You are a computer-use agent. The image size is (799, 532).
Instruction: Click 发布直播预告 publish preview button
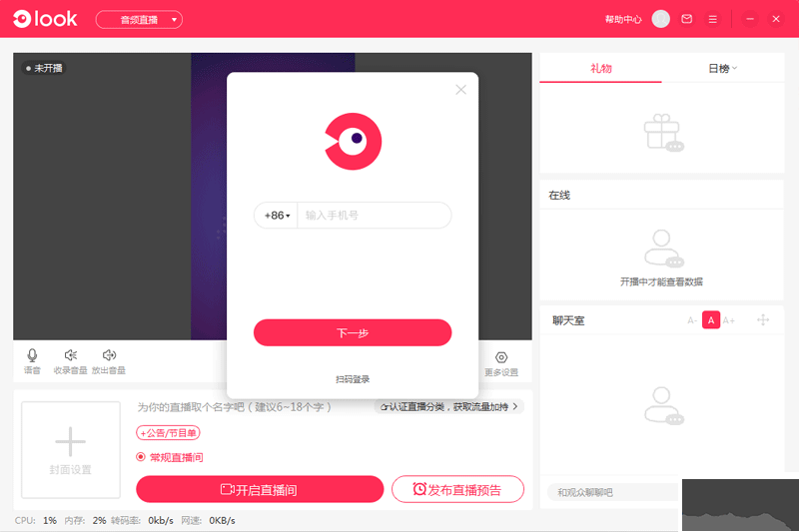[x=457, y=489]
